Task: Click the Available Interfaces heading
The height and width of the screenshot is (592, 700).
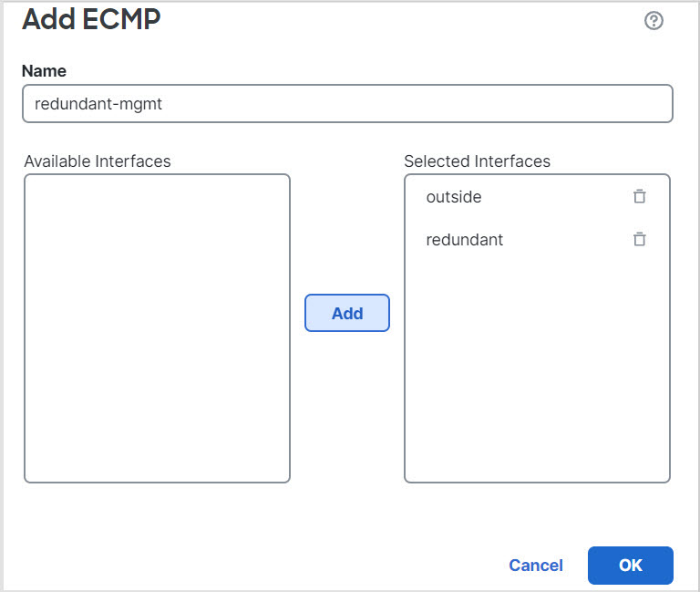Action: [98, 161]
